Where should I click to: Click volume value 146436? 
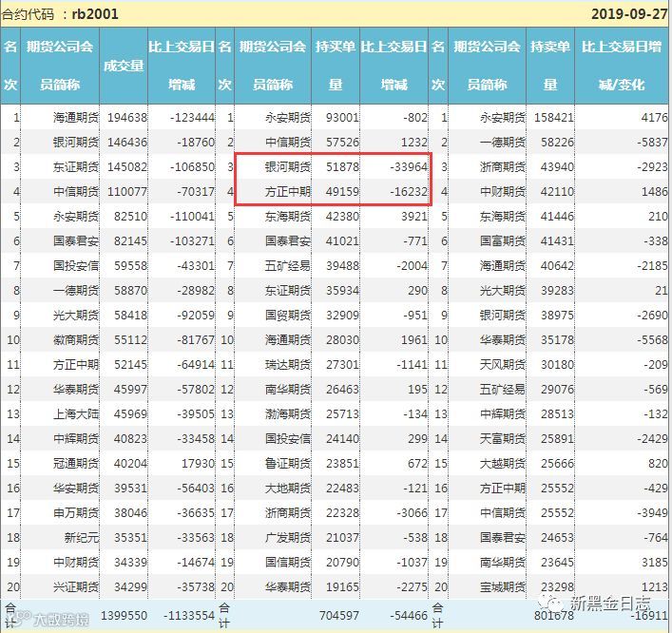point(126,143)
